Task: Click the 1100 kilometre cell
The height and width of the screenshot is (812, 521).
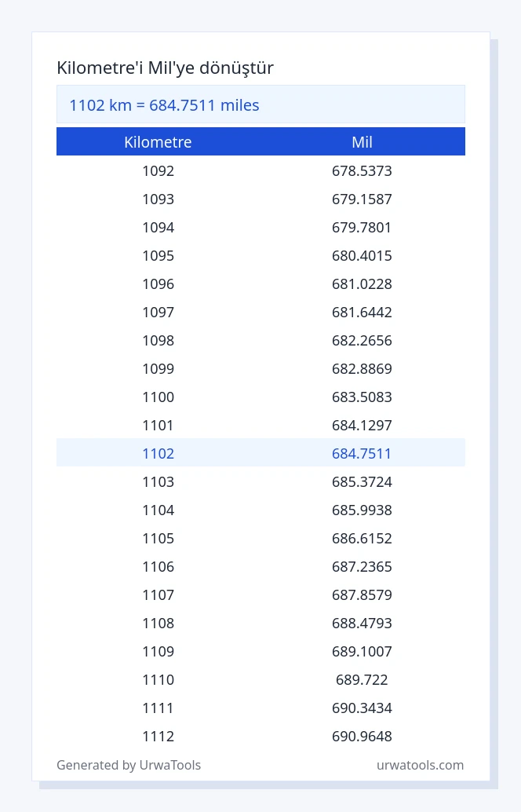Action: [x=158, y=397]
